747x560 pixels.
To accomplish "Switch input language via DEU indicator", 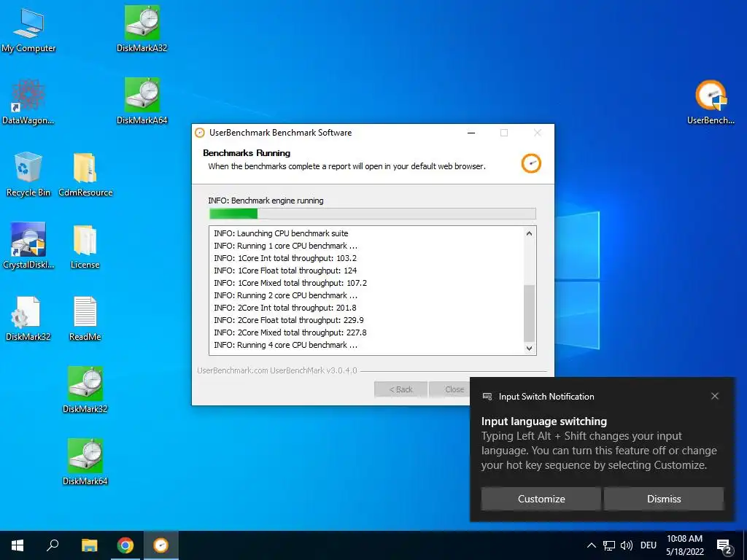I will (x=649, y=545).
